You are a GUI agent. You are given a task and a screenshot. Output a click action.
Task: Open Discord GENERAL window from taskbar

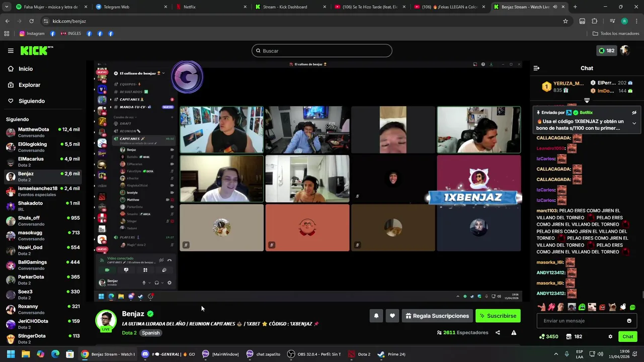(x=168, y=354)
